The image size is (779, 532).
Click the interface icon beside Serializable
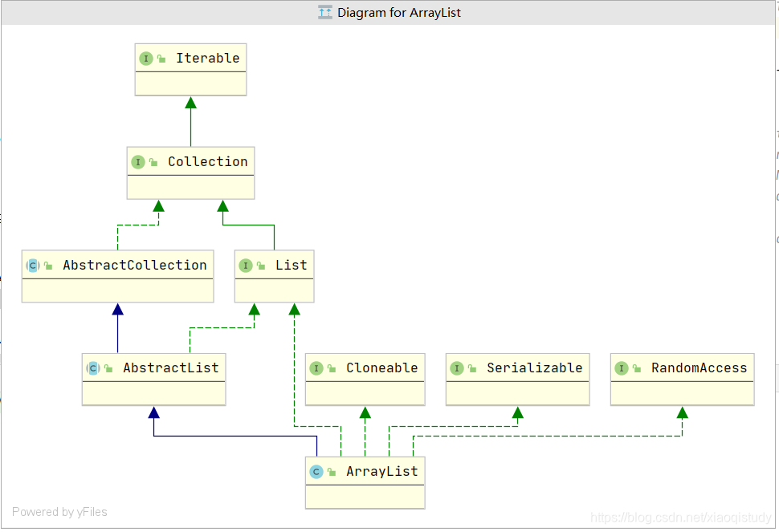pos(457,368)
